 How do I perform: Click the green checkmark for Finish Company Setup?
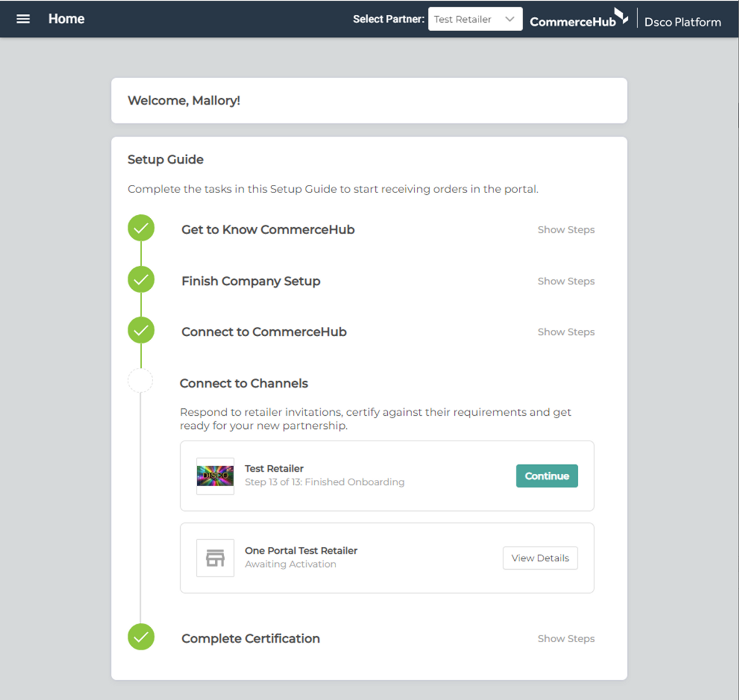click(141, 279)
